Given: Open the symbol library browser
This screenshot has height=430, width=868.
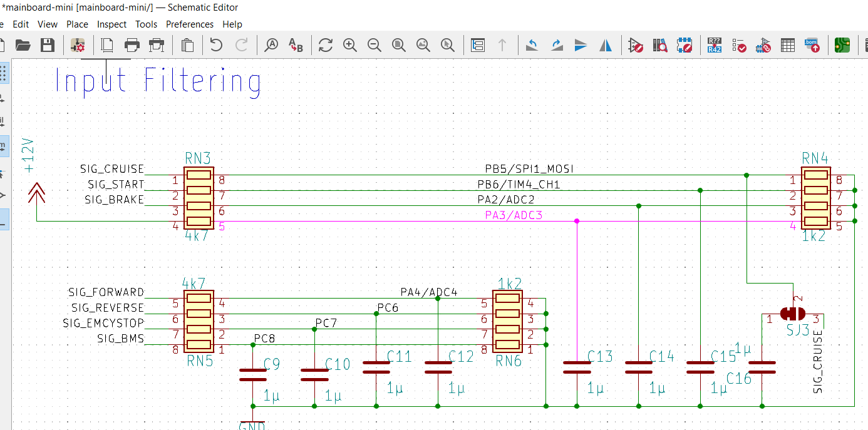Looking at the screenshot, I should pos(659,45).
